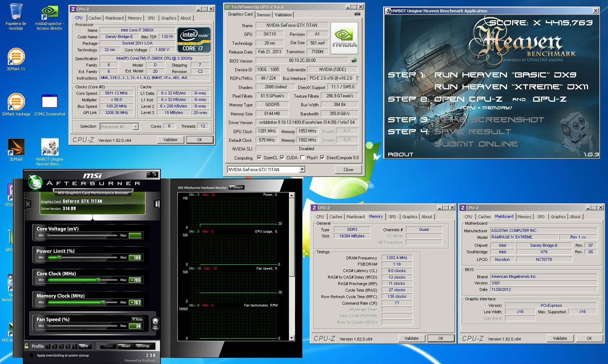Image resolution: width=608 pixels, height=364 pixels.
Task: Toggle DirectCompute 5.0 checkbox in GPU-Z
Action: pos(322,158)
